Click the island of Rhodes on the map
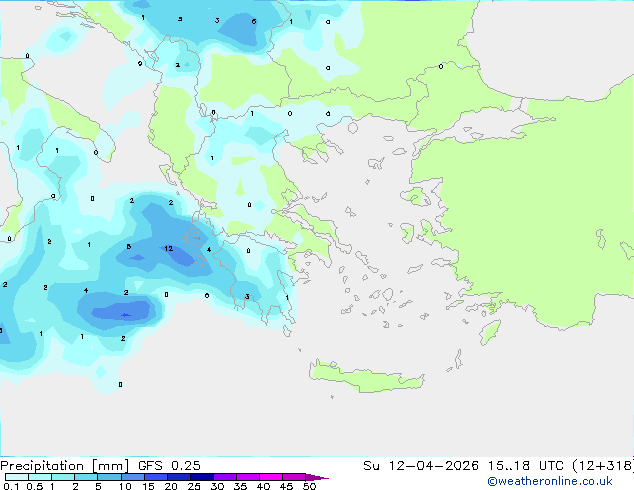634x490 pixels. tap(490, 332)
